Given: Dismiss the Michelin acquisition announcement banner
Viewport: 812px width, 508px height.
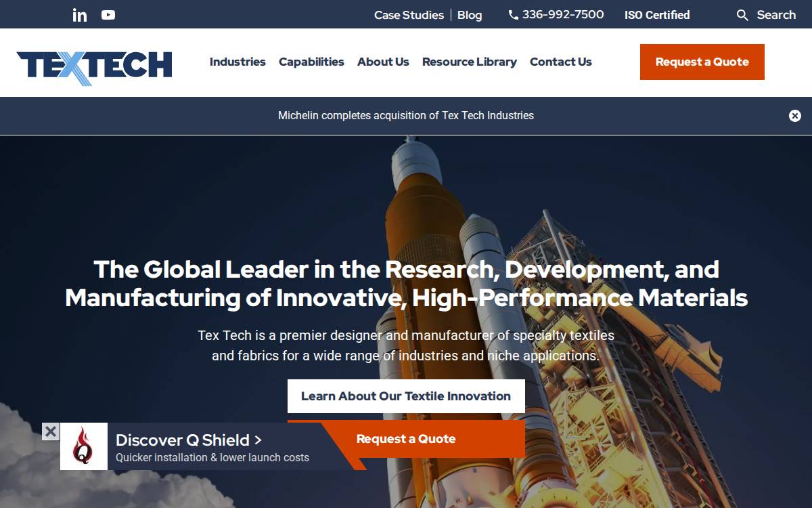Looking at the screenshot, I should pyautogui.click(x=795, y=116).
